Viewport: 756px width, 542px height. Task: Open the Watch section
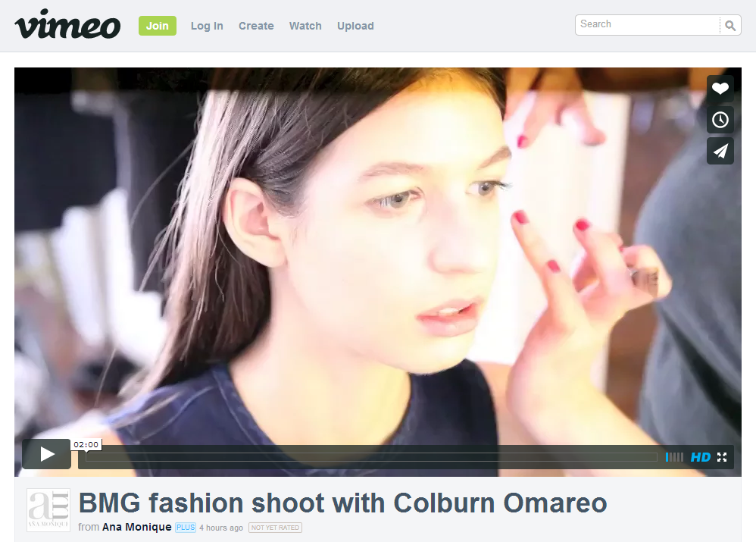305,26
